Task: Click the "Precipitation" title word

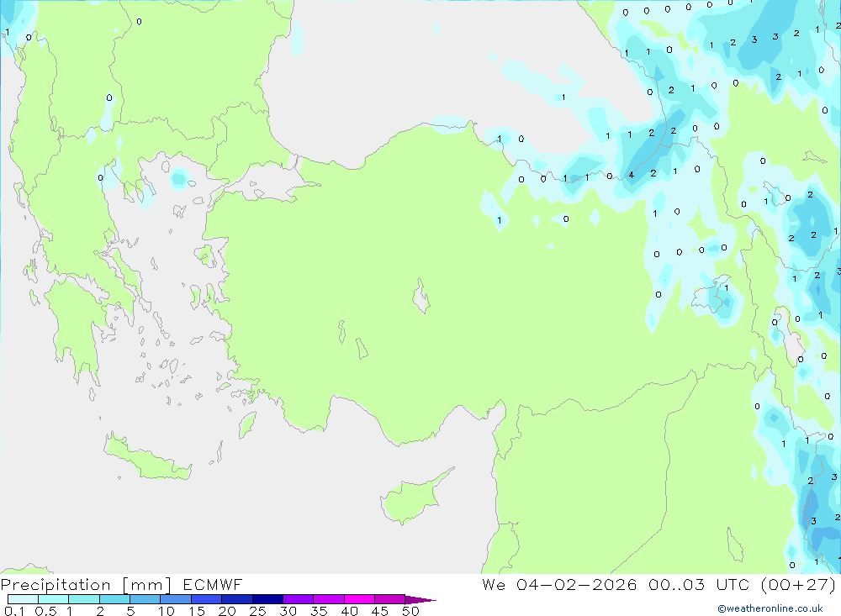Action: (x=56, y=585)
